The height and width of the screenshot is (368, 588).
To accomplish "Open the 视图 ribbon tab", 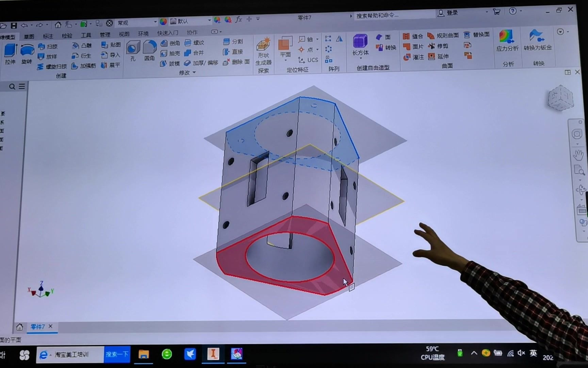I will click(124, 34).
